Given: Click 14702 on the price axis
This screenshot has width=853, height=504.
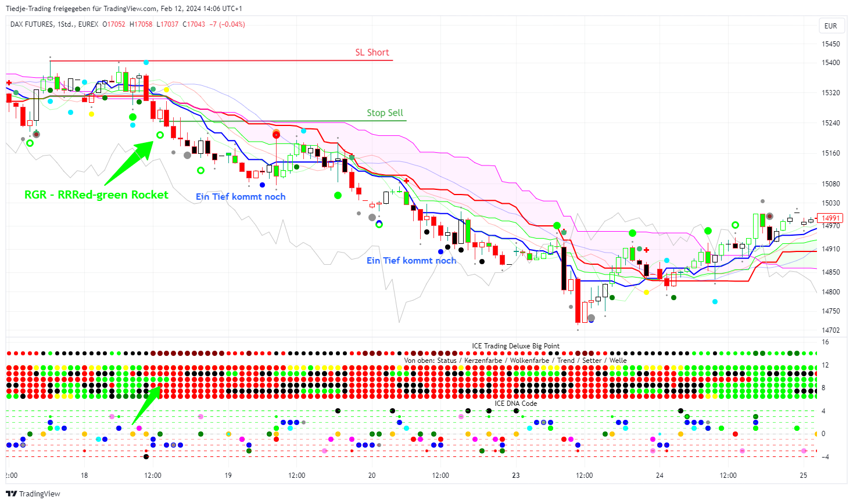Looking at the screenshot, I should tap(831, 330).
